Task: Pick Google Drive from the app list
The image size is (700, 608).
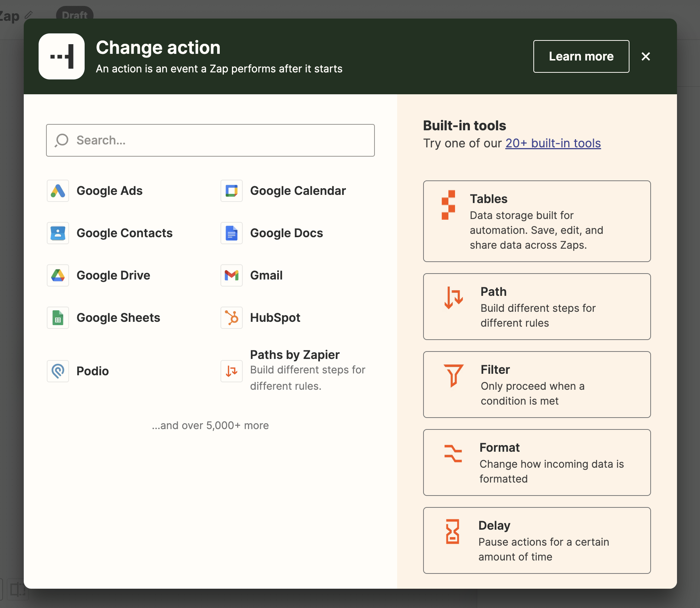Action: 113,275
